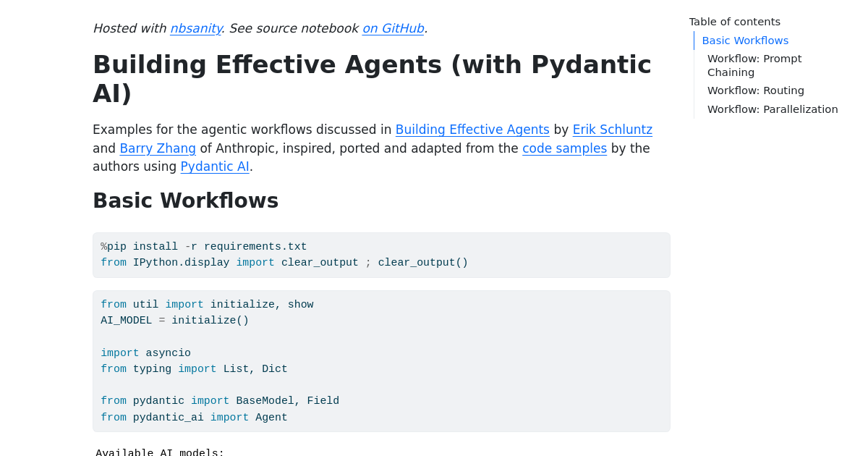Click the main page title heading
The height and width of the screenshot is (456, 868).
[372, 78]
